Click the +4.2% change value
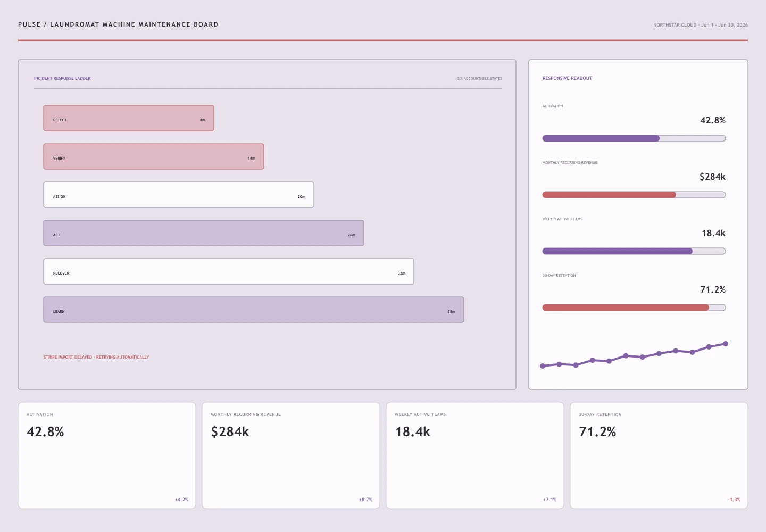The image size is (766, 532). click(181, 500)
